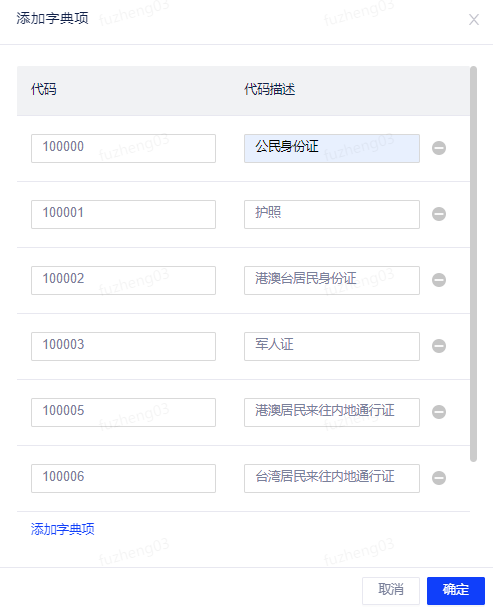493x611 pixels.
Task: Click the 添加字典项 link to add row
Action: (x=62, y=529)
